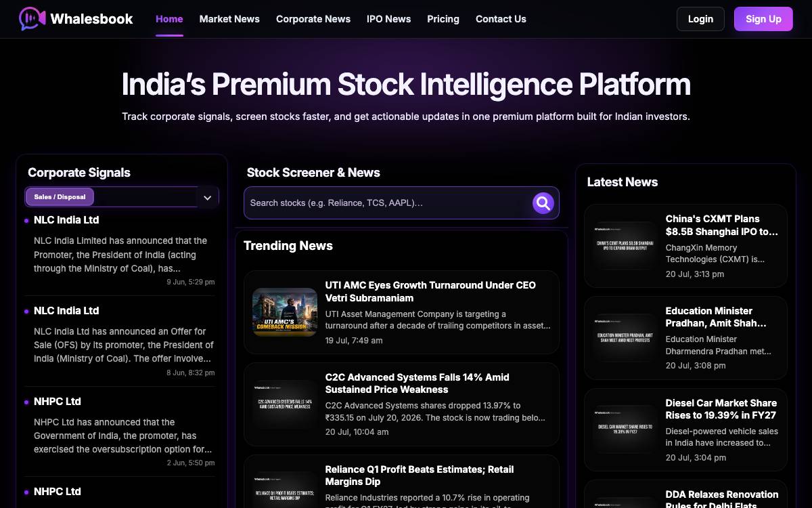The height and width of the screenshot is (508, 812).
Task: Read UTI AMC Eyes Growth Turnaround headline
Action: click(x=430, y=291)
